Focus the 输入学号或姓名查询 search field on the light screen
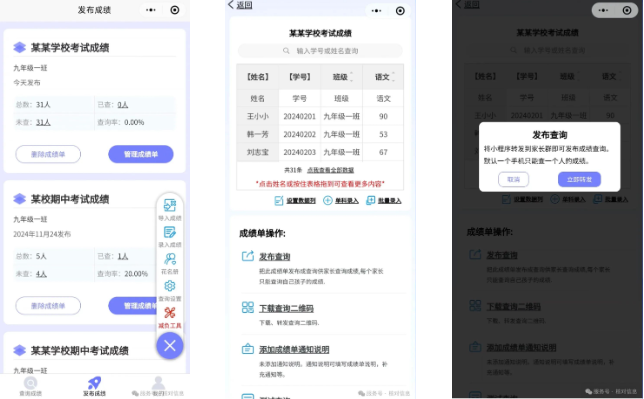 [x=320, y=51]
